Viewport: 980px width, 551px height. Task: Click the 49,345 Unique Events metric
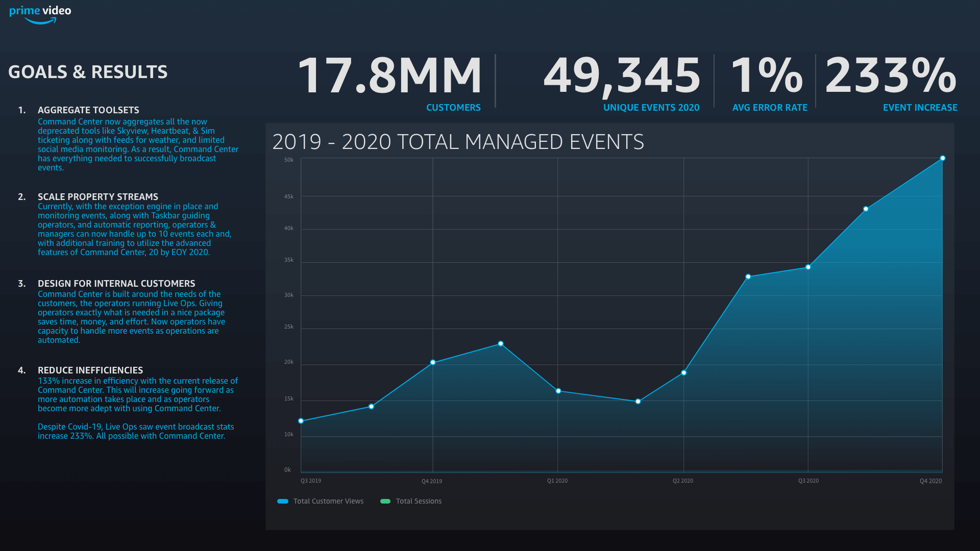(622, 77)
